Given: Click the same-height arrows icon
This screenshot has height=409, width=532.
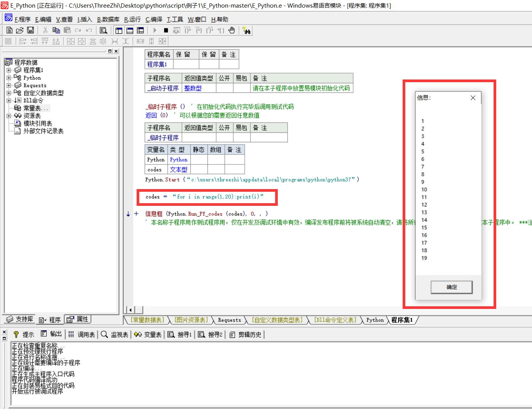Looking at the screenshot, I should tap(151, 41).
